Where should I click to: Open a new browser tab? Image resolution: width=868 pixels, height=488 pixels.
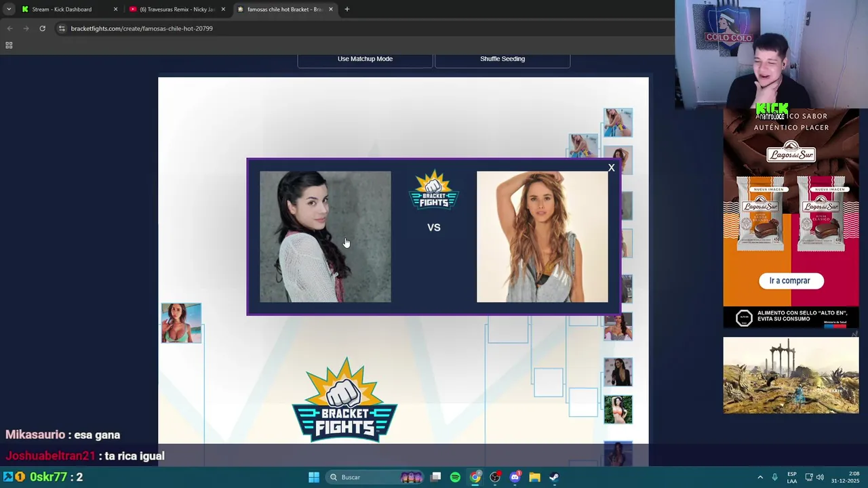point(347,9)
